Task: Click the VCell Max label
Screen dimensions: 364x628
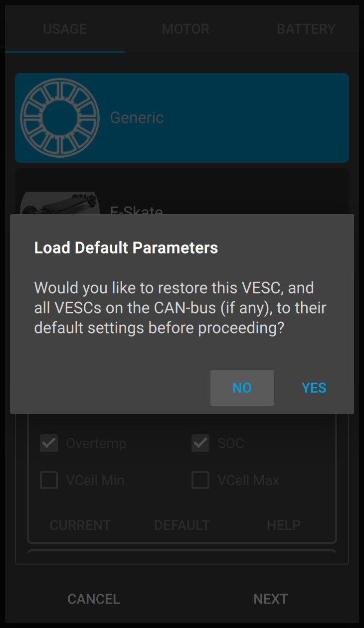Action: point(248,480)
